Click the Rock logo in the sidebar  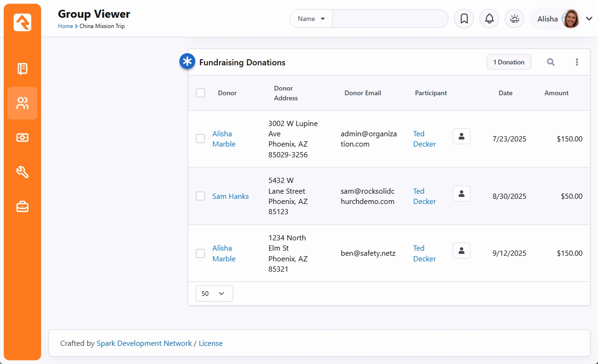[x=22, y=22]
